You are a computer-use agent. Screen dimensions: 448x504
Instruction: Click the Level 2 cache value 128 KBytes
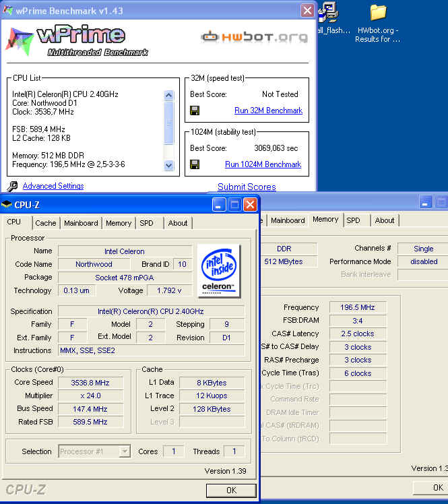[212, 409]
